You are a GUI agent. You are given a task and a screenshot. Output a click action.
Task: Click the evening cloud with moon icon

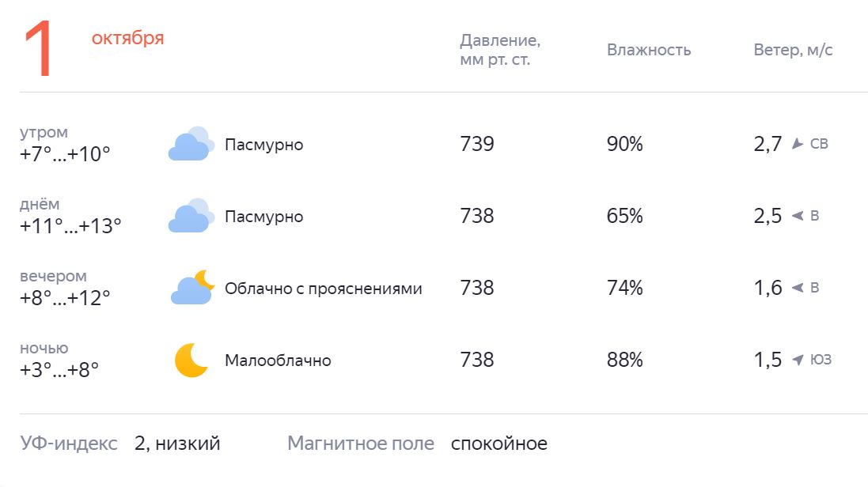click(192, 288)
